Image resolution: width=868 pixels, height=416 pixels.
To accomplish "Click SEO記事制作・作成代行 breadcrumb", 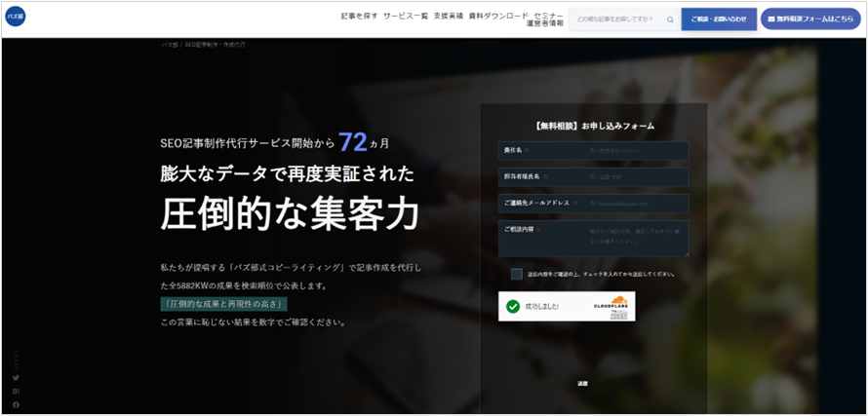I will 215,44.
